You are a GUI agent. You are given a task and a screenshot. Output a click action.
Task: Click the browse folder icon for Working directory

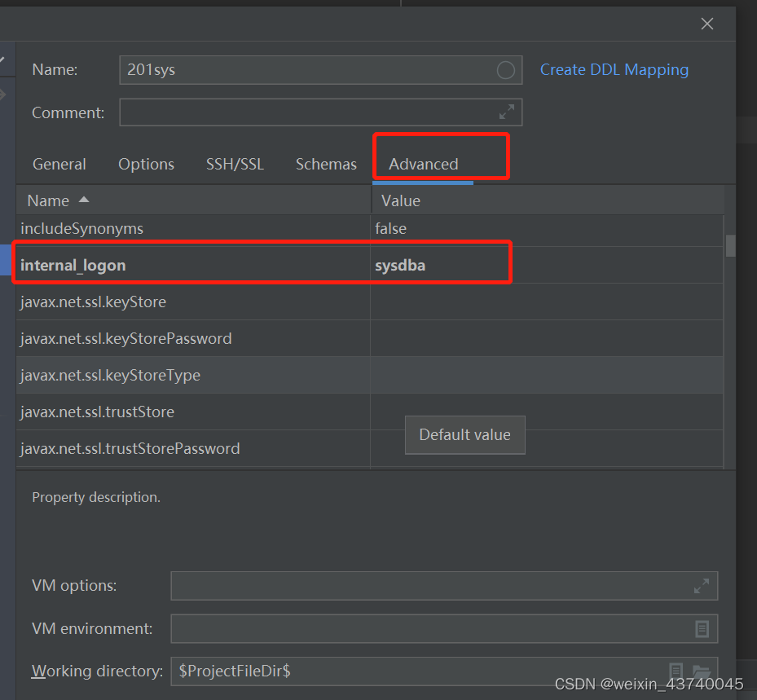click(702, 671)
